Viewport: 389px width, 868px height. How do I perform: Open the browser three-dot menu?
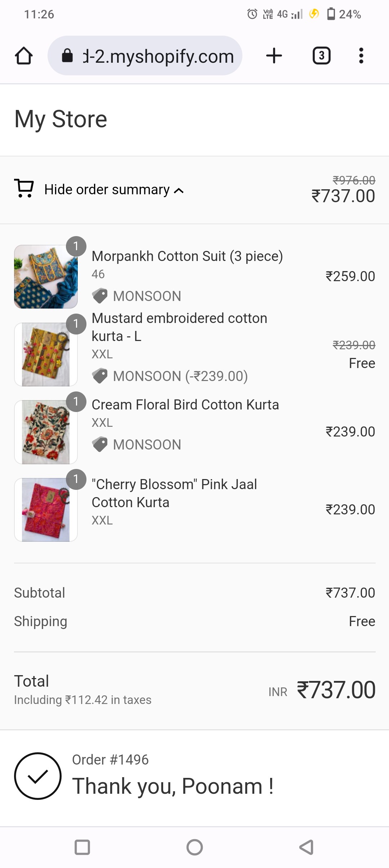click(361, 56)
